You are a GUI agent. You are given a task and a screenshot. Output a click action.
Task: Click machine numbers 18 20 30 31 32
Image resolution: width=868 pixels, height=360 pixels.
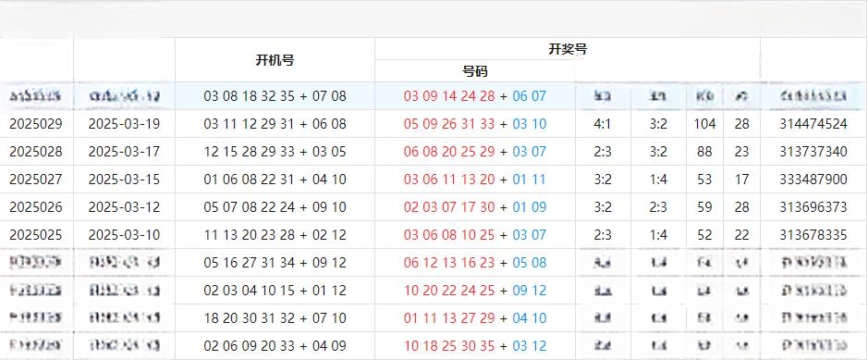tap(249, 318)
